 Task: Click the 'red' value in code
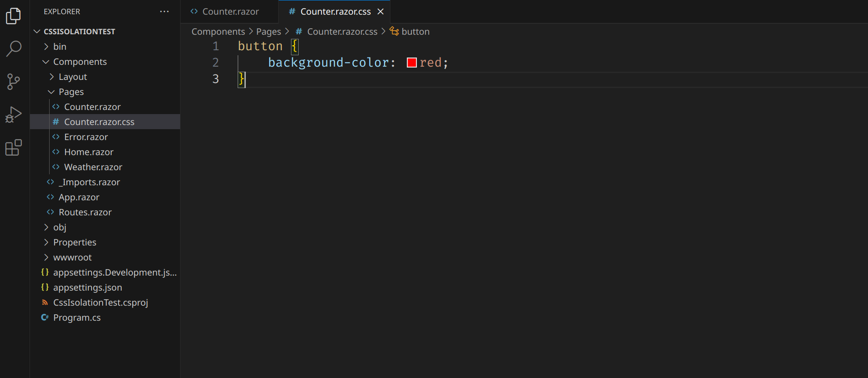point(430,63)
